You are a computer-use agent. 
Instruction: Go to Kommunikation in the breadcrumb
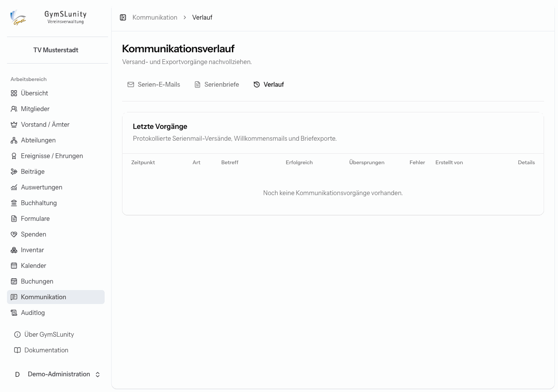click(x=155, y=17)
